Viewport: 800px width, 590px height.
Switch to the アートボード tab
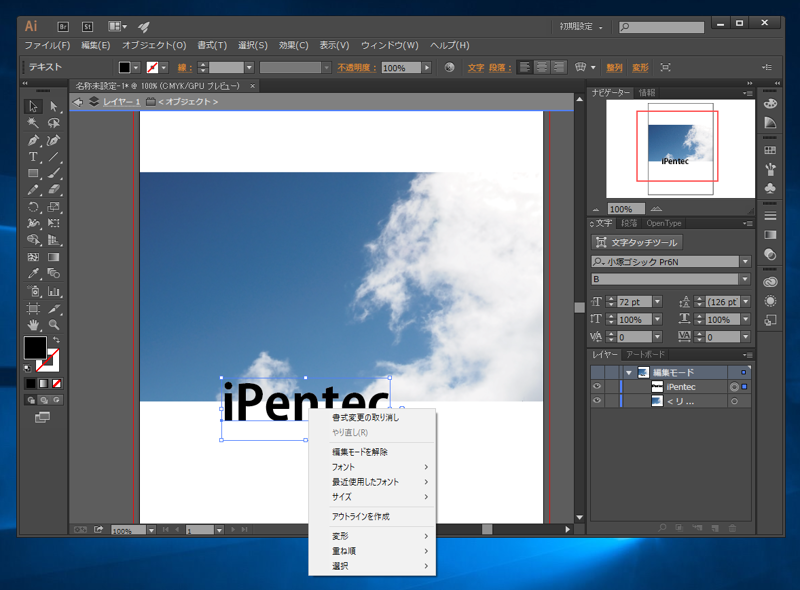pyautogui.click(x=645, y=355)
